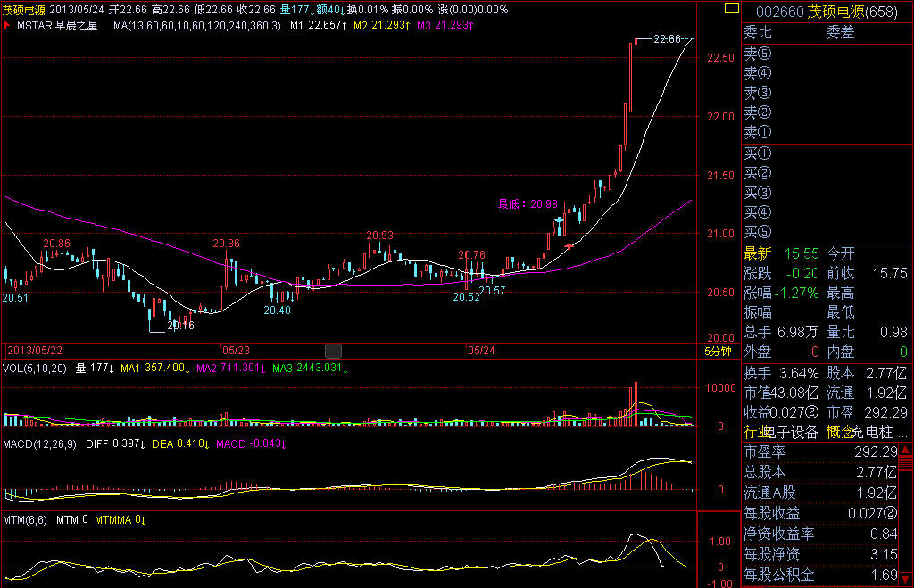The height and width of the screenshot is (588, 914).
Task: Click the red arrow signal on candlestick chart
Action: click(x=569, y=244)
